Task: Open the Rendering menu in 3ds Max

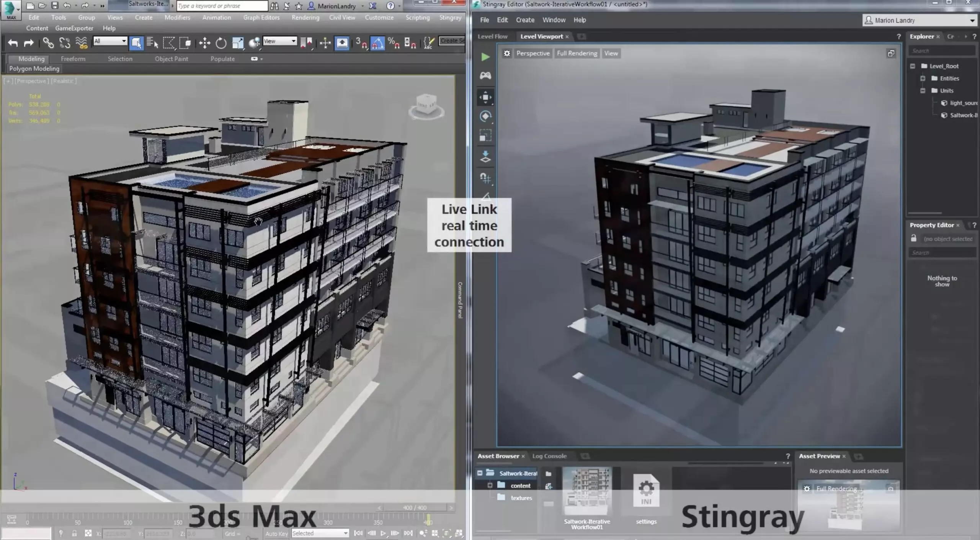Action: pos(305,17)
